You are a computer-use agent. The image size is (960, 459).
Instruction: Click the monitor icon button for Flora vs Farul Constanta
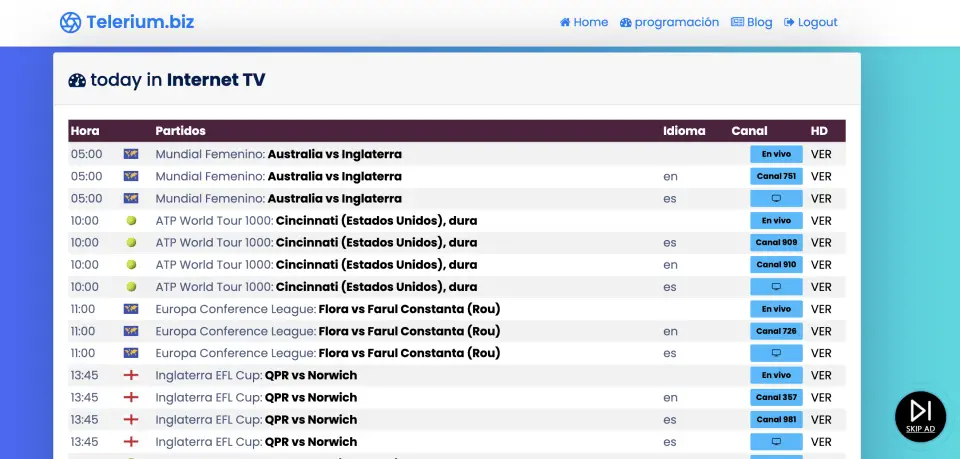point(776,353)
